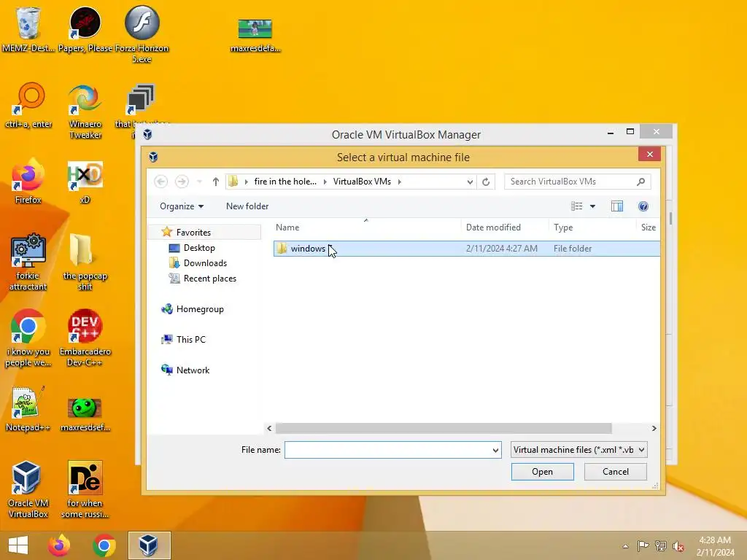Open Chrome from the taskbar
Screen dimensions: 747x560
(104, 545)
